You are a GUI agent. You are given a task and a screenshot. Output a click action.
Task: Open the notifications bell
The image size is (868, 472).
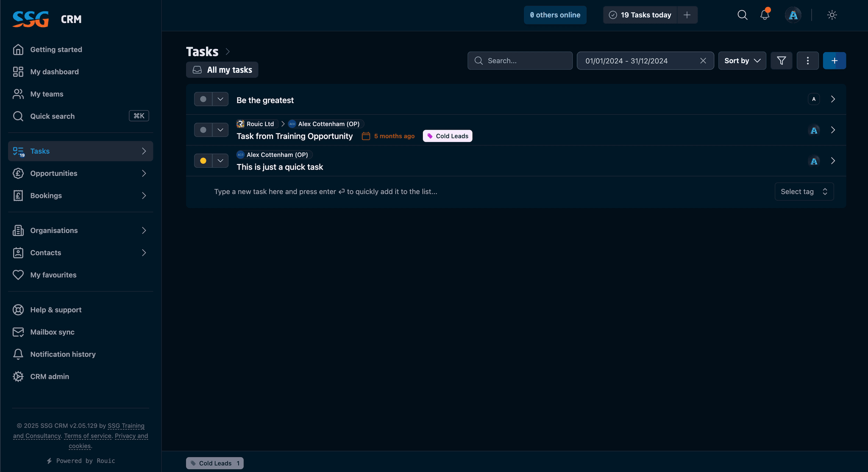point(765,15)
